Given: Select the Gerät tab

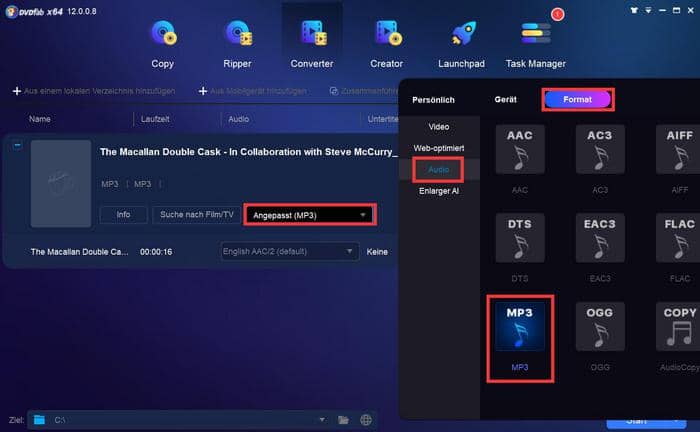Looking at the screenshot, I should click(x=505, y=100).
